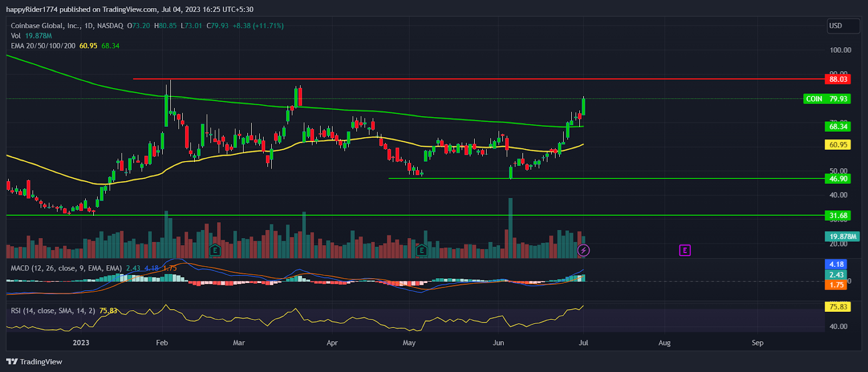
Task: Click the Apr label on the time axis
Action: tap(332, 343)
